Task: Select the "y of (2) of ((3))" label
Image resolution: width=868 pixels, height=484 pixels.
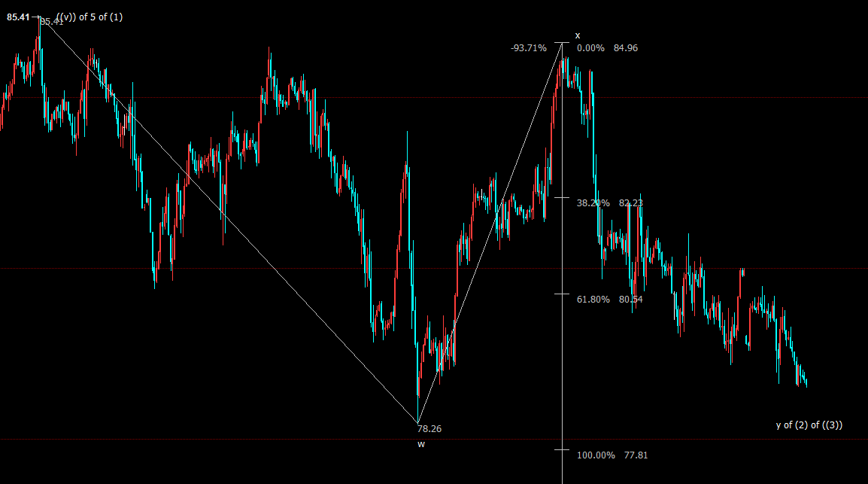Action: point(809,425)
